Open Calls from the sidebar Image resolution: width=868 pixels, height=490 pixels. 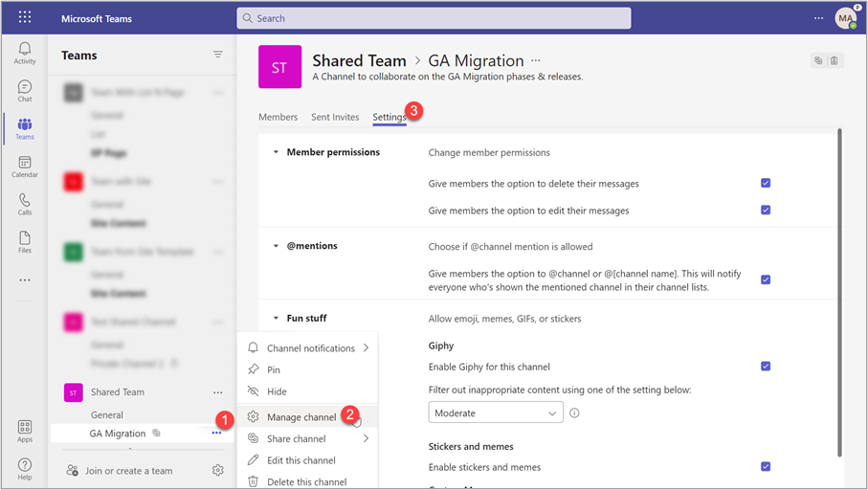(x=25, y=204)
